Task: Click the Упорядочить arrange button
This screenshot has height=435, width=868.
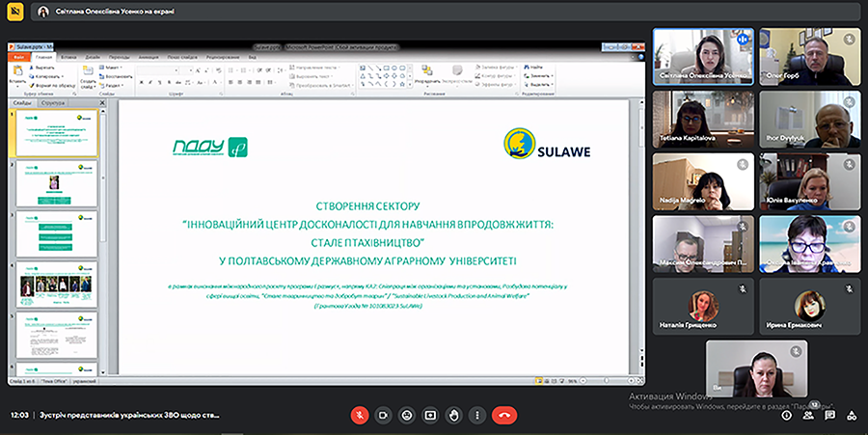Action: 427,74
